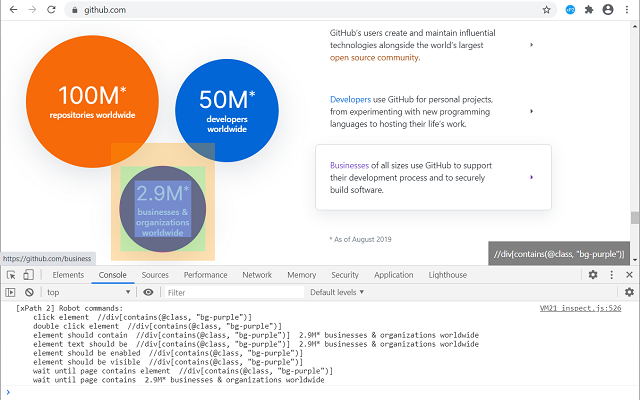Image resolution: width=640 pixels, height=400 pixels.
Task: Switch to the Performance tab
Action: pos(205,275)
